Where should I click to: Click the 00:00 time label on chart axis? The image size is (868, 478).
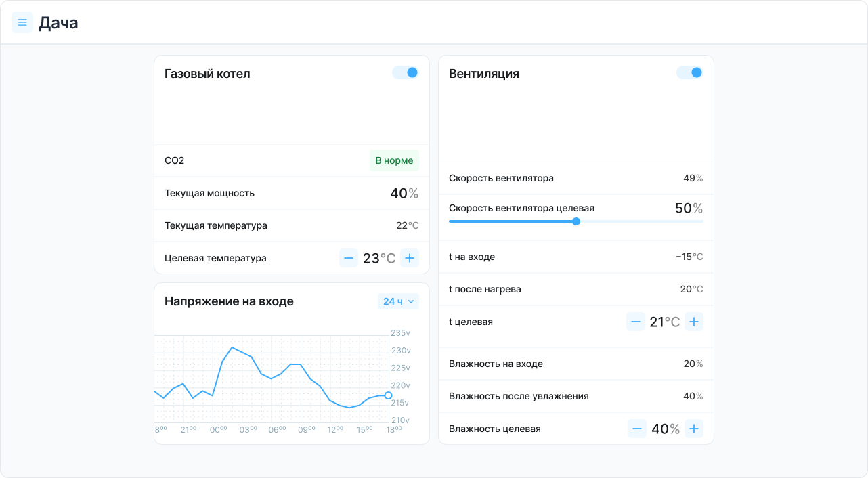coord(218,429)
